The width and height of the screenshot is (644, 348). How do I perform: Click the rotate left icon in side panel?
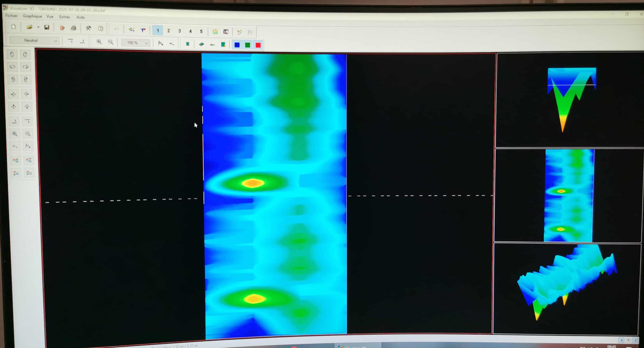click(12, 54)
